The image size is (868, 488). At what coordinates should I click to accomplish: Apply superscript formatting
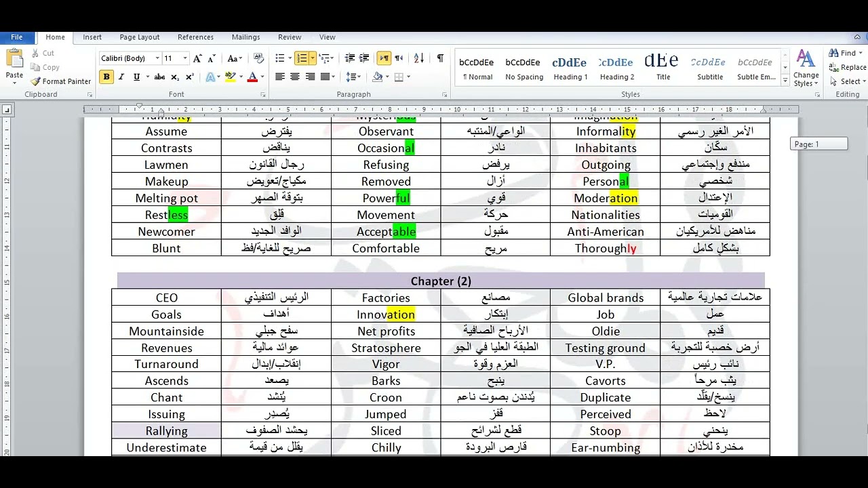click(190, 77)
